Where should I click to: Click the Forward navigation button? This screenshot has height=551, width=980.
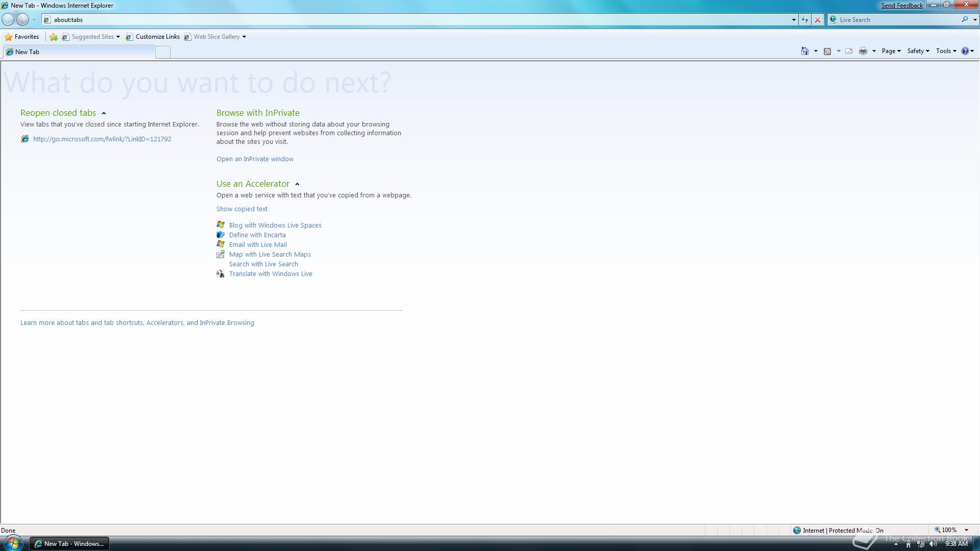[x=22, y=19]
